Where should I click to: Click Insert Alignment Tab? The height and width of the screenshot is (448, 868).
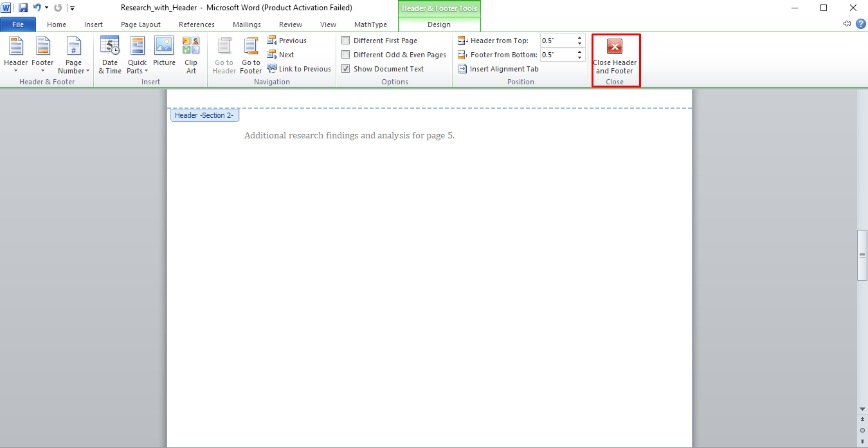498,69
